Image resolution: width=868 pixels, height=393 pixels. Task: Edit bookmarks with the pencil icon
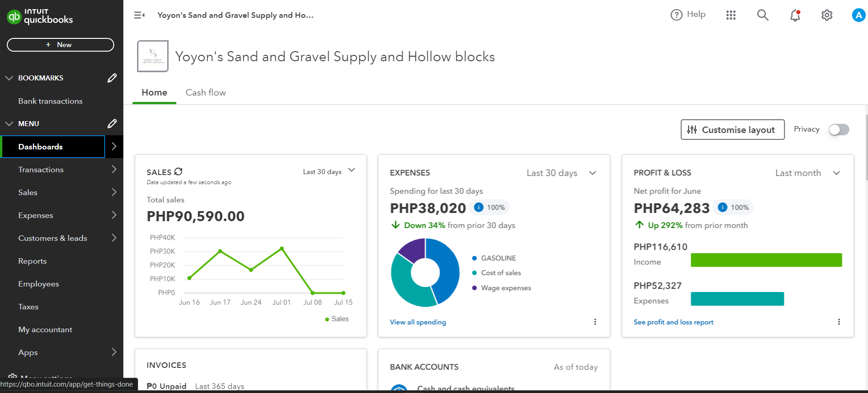pyautogui.click(x=112, y=78)
